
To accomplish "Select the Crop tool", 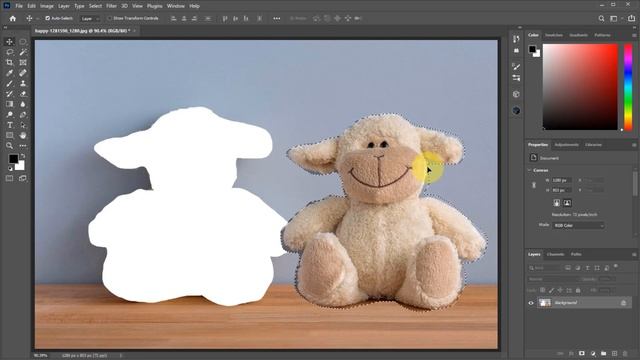I will click(x=9, y=62).
